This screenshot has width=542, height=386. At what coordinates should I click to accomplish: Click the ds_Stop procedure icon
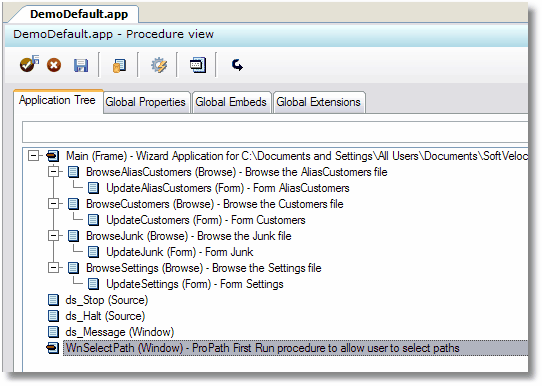coord(53,300)
